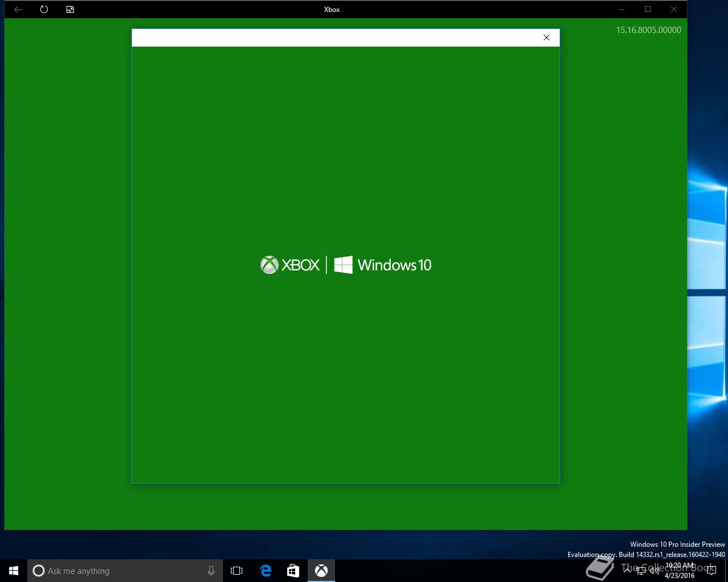The image size is (728, 582).
Task: Open the volume control tray icon
Action: tap(655, 571)
